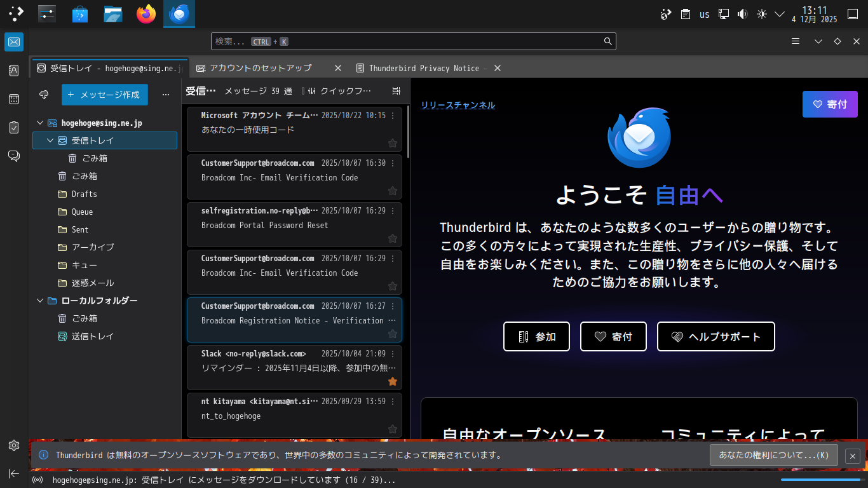This screenshot has height=488, width=868.
Task: Remove star from the Slack reminder message
Action: pos(393,381)
